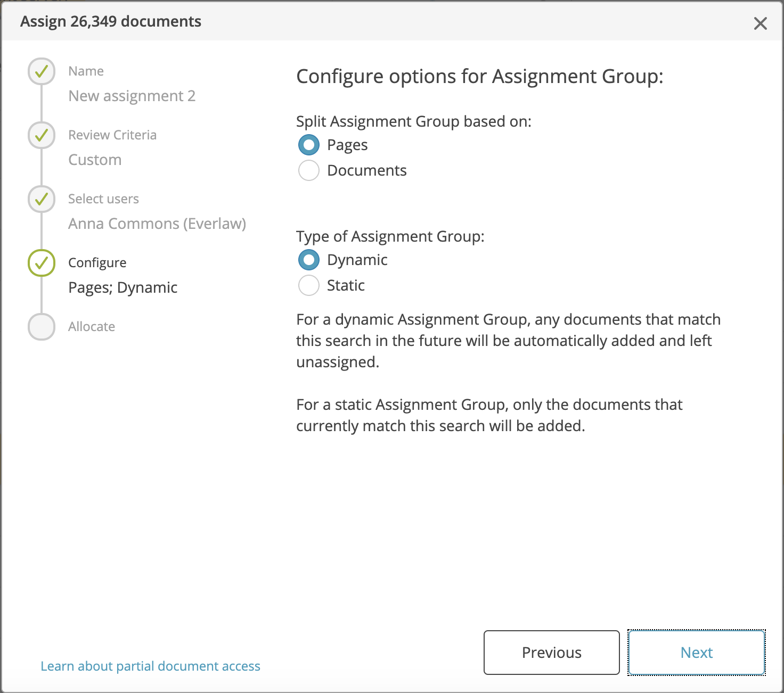This screenshot has width=784, height=693.
Task: Select the Documents split option
Action: 309,170
